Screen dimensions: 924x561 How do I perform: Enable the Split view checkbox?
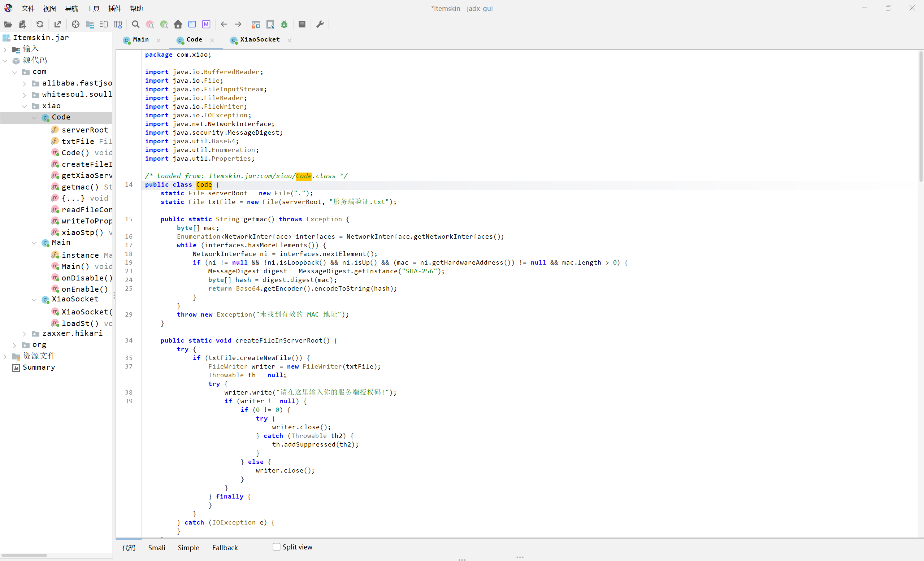(x=276, y=547)
